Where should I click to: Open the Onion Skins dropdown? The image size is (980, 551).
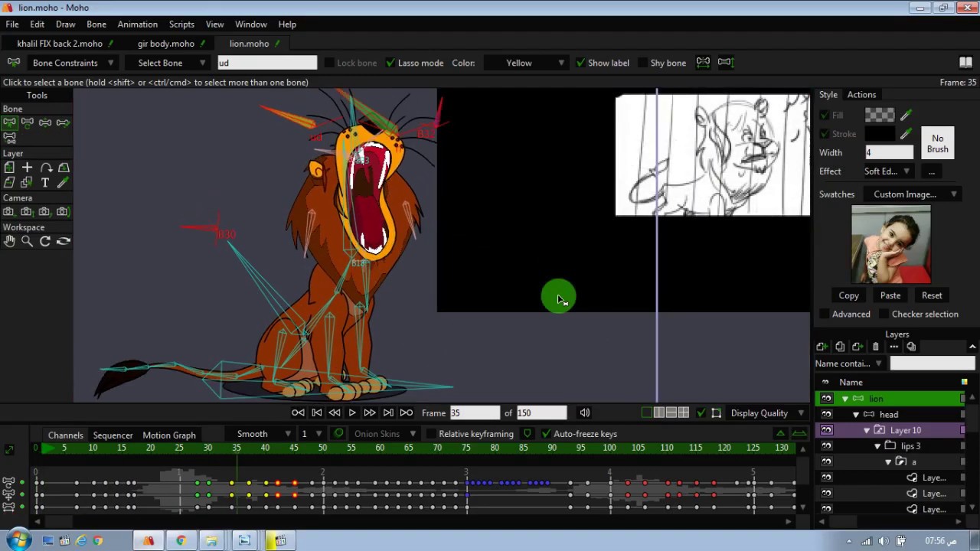click(384, 434)
